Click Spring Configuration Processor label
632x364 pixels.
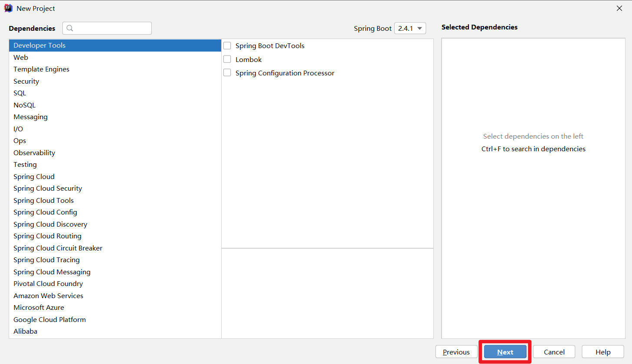tap(285, 73)
